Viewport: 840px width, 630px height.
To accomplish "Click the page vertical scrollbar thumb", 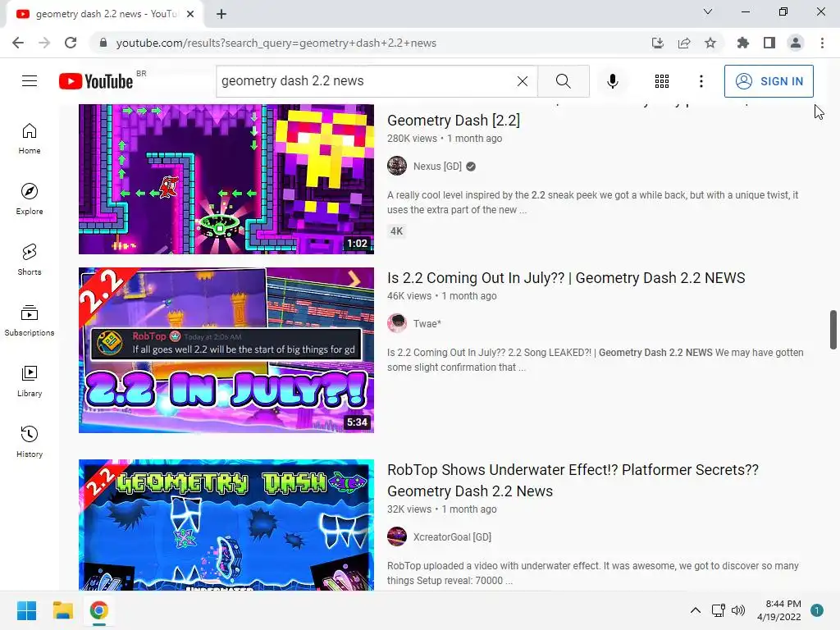I will (833, 329).
